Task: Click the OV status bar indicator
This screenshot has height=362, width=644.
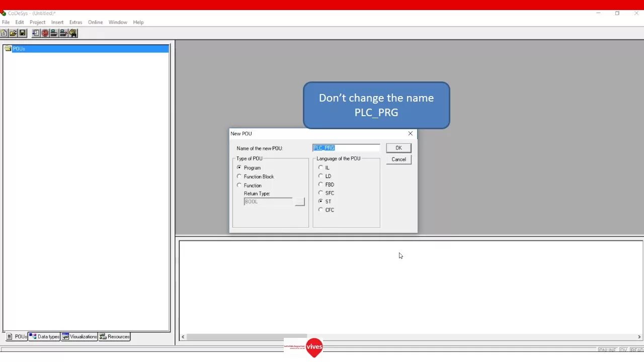Action: 623,350
